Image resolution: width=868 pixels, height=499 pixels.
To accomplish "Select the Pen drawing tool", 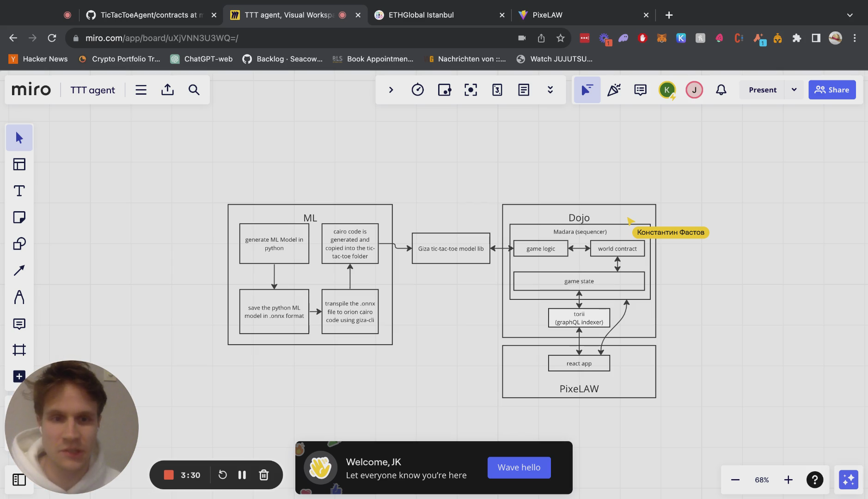I will pyautogui.click(x=19, y=297).
